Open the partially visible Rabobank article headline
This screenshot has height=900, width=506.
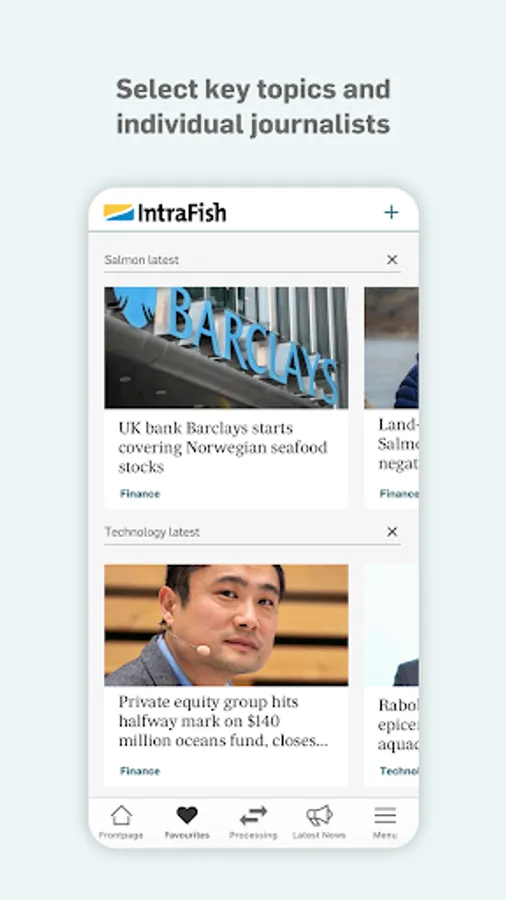tap(398, 725)
